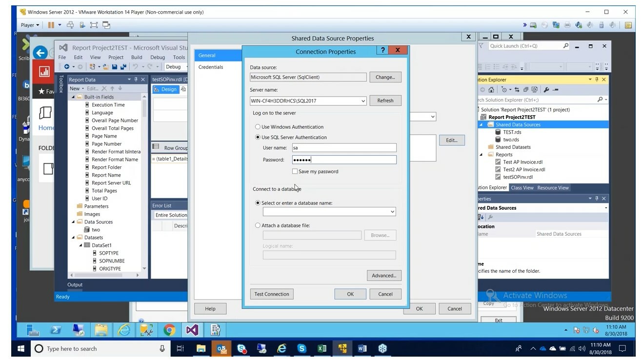Screen dimensions: 644x362
Task: Click the Save All toolbar icon
Action: pyautogui.click(x=124, y=67)
